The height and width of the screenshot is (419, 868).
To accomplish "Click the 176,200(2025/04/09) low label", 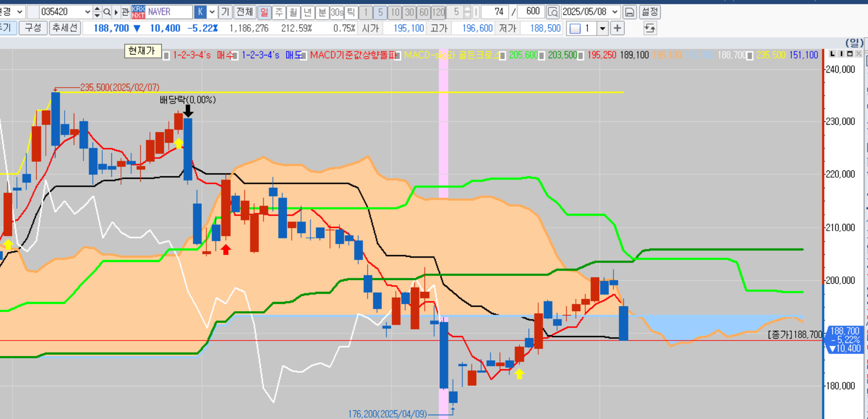I will [387, 414].
